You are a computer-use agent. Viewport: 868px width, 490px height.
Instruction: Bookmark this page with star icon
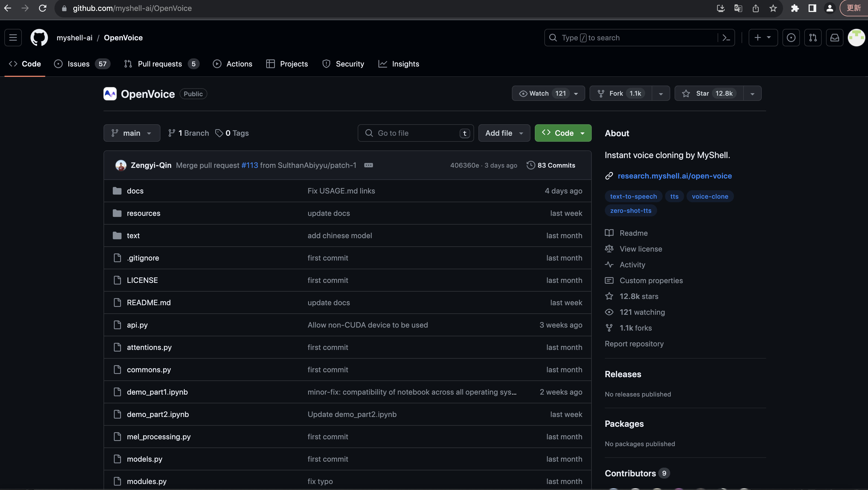click(x=773, y=8)
